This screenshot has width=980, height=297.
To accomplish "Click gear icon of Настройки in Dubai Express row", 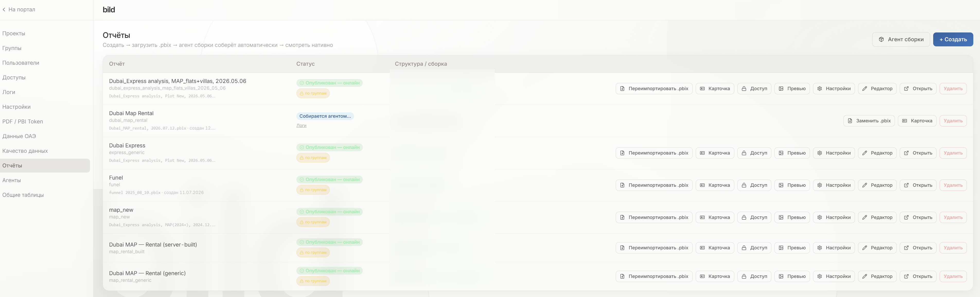I will click(819, 153).
